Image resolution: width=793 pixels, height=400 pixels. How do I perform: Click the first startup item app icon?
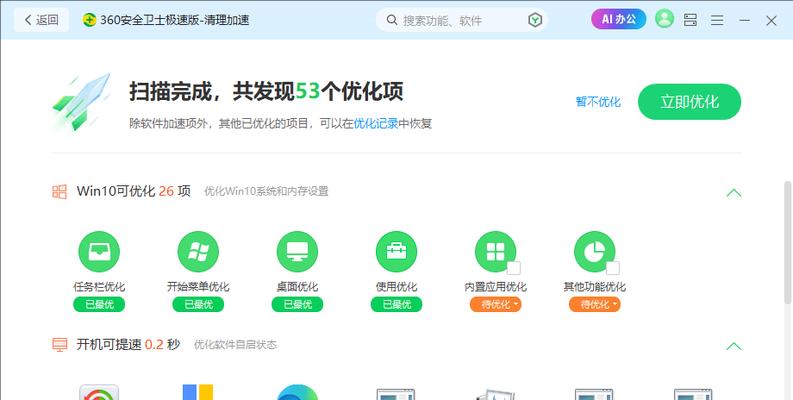pyautogui.click(x=99, y=392)
